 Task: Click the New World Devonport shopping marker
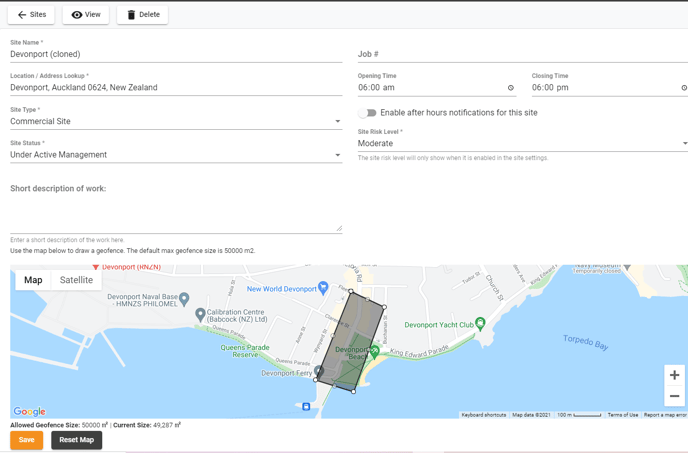pyautogui.click(x=323, y=288)
